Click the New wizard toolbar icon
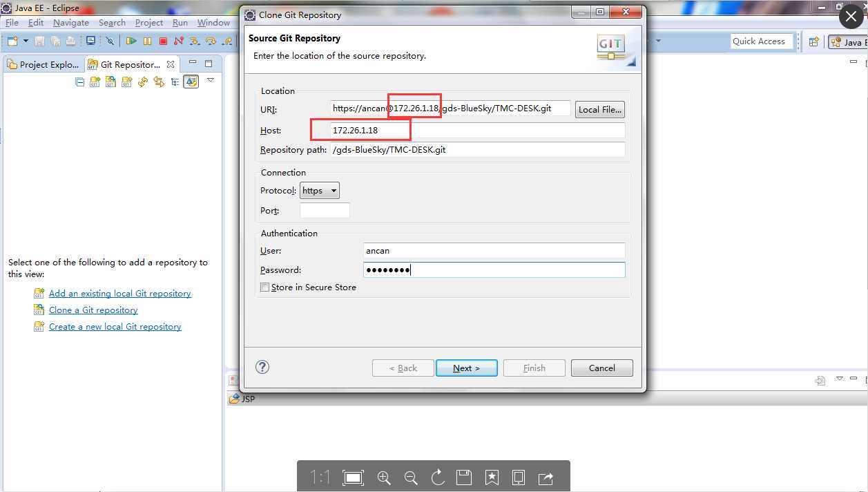Viewport: 868px width, 492px height. (12, 41)
